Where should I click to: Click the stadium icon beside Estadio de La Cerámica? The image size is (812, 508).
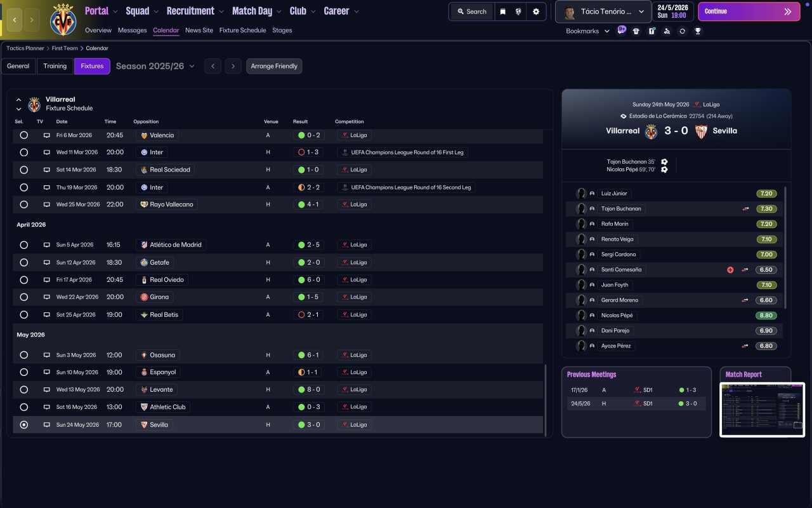[x=624, y=116]
